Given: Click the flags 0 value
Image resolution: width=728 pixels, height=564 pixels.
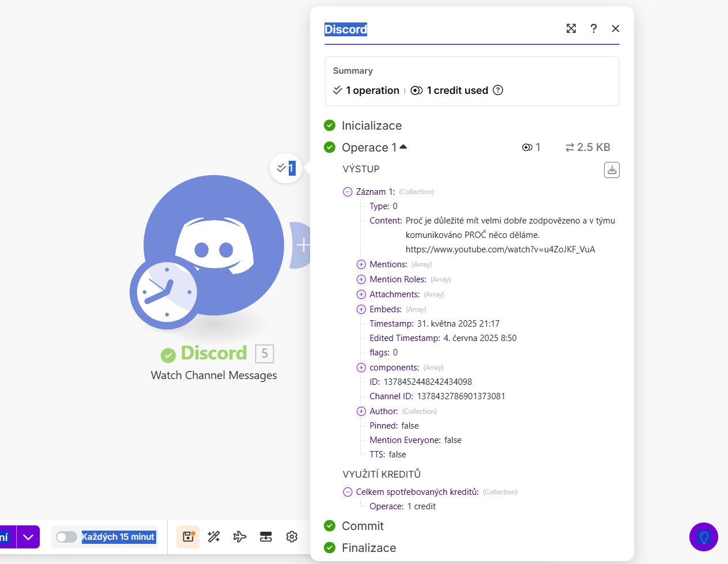Looking at the screenshot, I should [x=395, y=353].
